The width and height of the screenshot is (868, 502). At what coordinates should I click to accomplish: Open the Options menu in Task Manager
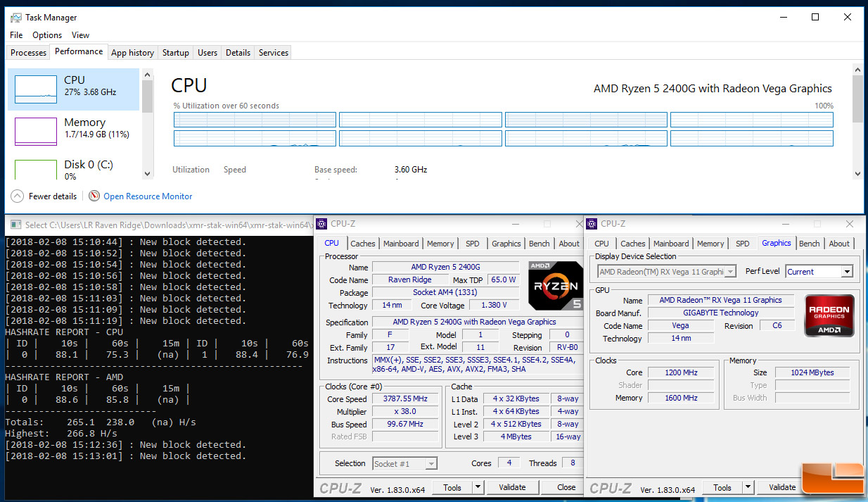tap(47, 34)
